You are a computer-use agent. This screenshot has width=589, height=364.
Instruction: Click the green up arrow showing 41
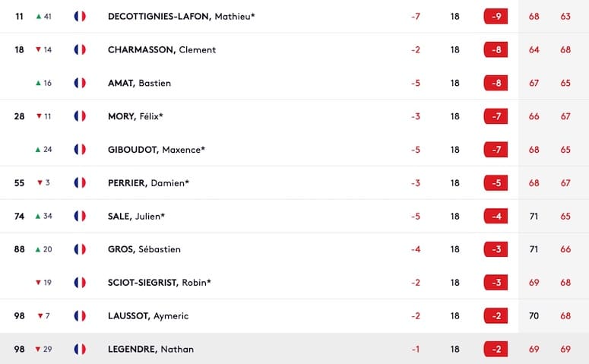(x=38, y=16)
